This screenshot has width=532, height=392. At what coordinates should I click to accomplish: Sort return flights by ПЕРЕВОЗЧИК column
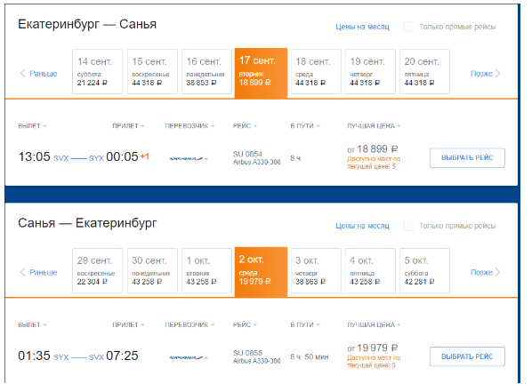pos(189,324)
